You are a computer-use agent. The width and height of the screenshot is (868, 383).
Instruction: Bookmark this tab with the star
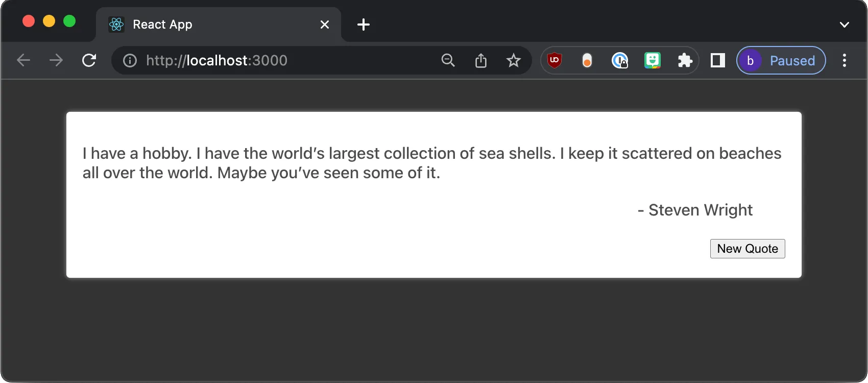click(514, 61)
